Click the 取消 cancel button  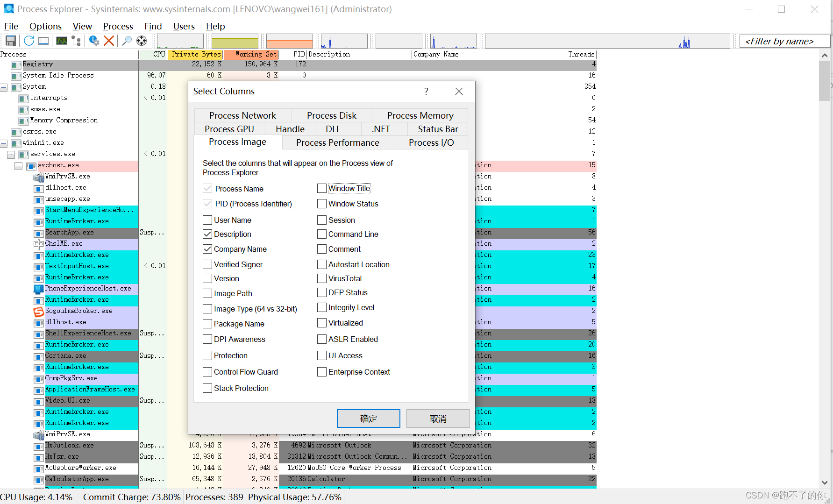pos(438,419)
